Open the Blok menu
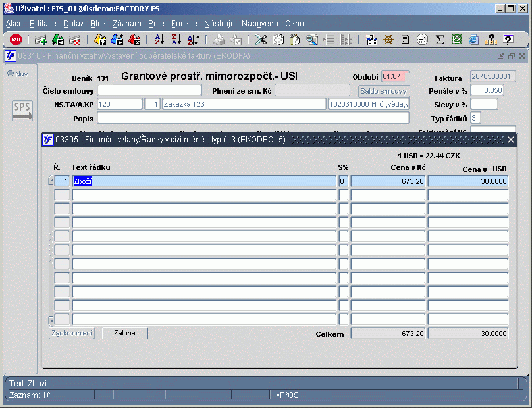The image size is (532, 408). (98, 24)
